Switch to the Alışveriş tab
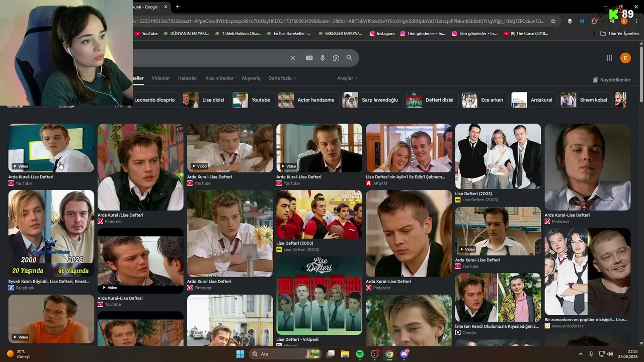 (251, 78)
